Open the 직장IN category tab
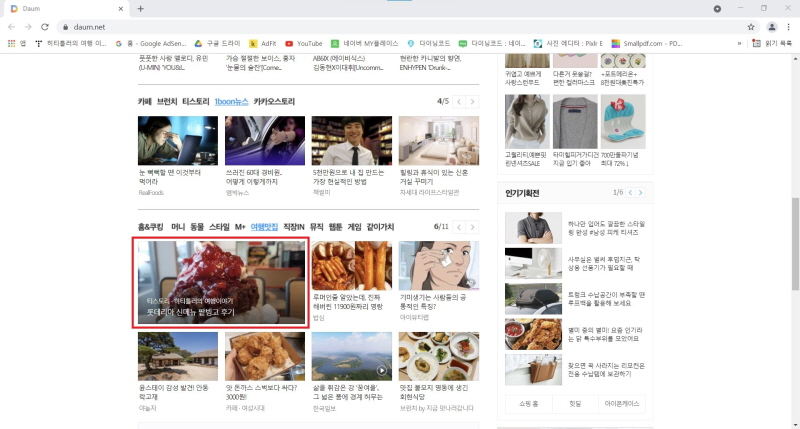Image resolution: width=800 pixels, height=429 pixels. coord(294,227)
